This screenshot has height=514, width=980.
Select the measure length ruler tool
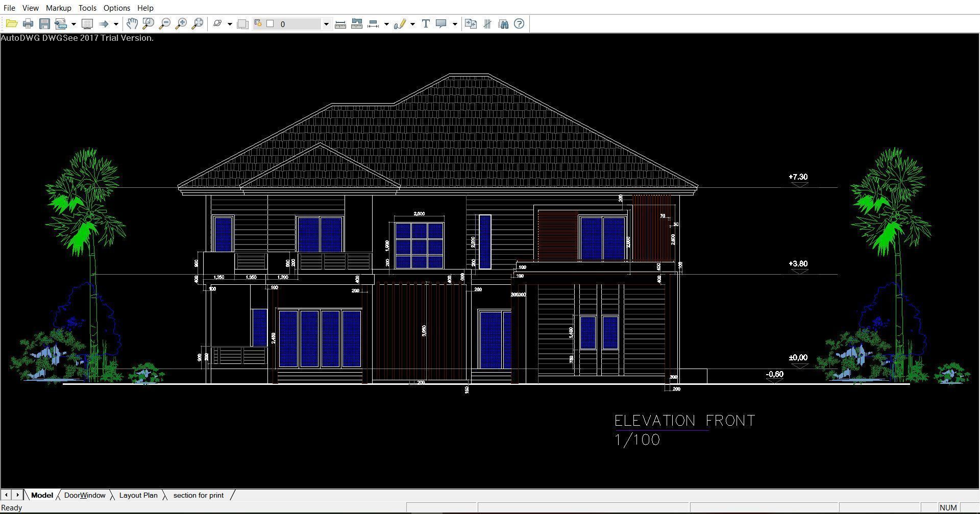340,24
